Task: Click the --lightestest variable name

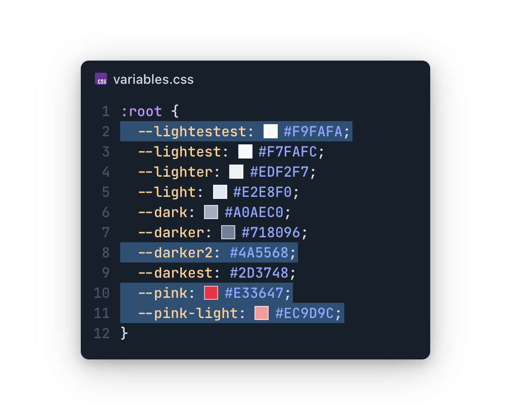Action: coord(192,131)
